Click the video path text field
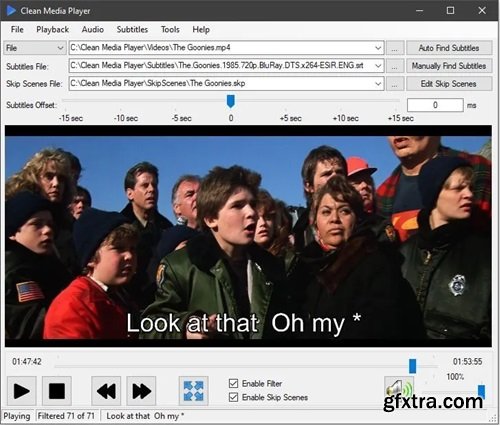The height and width of the screenshot is (425, 500). (x=227, y=48)
